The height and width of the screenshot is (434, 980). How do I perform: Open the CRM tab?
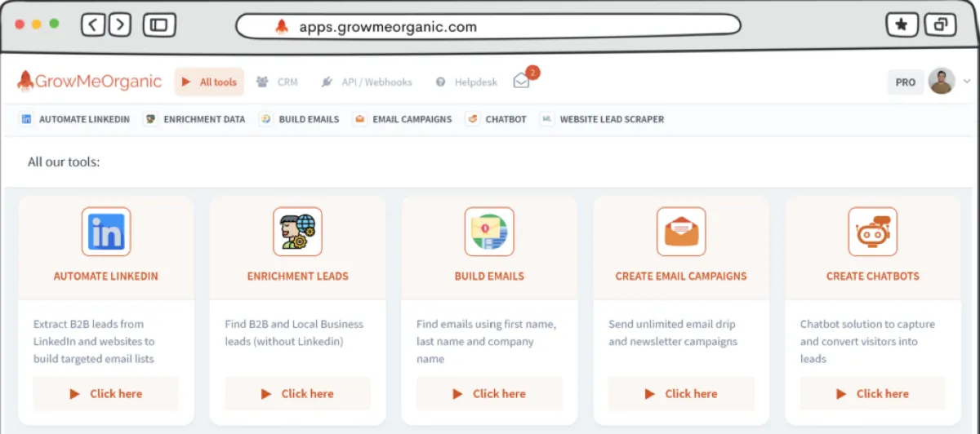click(277, 82)
